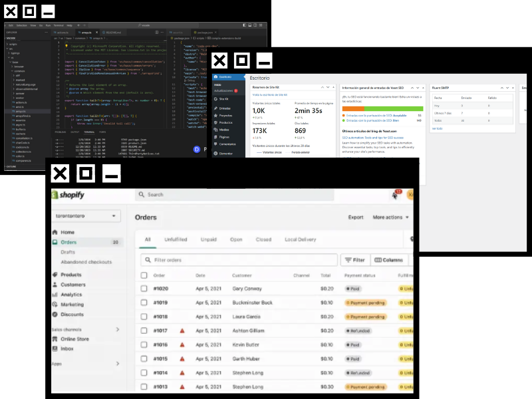Click the Yoast SEO score bar orange segment
Viewport: 532px width, 399px height.
(x=353, y=109)
